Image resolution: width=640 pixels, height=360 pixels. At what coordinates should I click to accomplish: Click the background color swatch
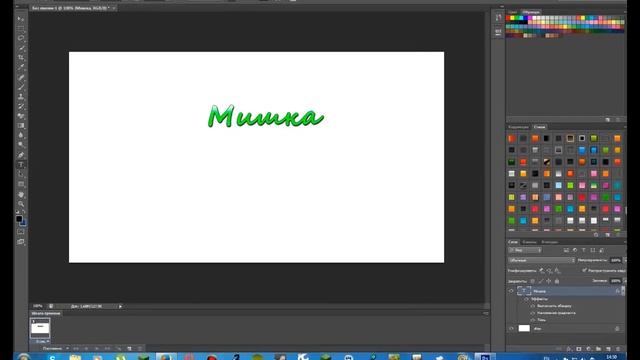coord(24,224)
